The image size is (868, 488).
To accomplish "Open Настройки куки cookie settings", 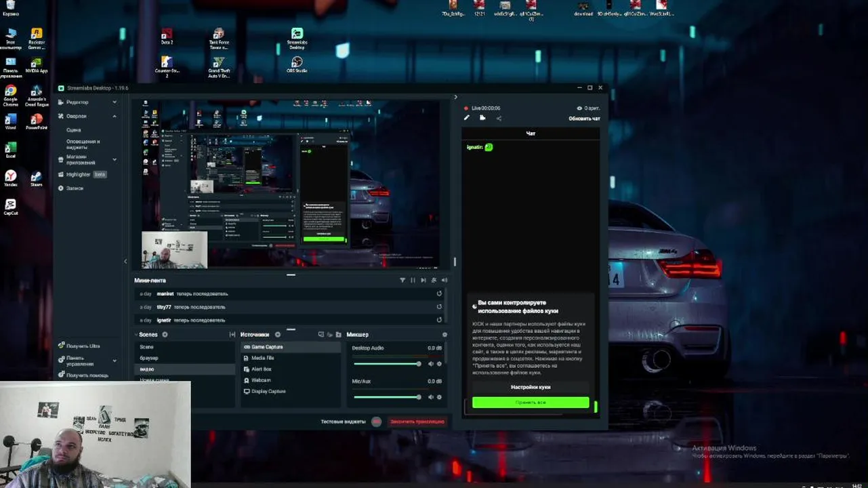I will [531, 387].
